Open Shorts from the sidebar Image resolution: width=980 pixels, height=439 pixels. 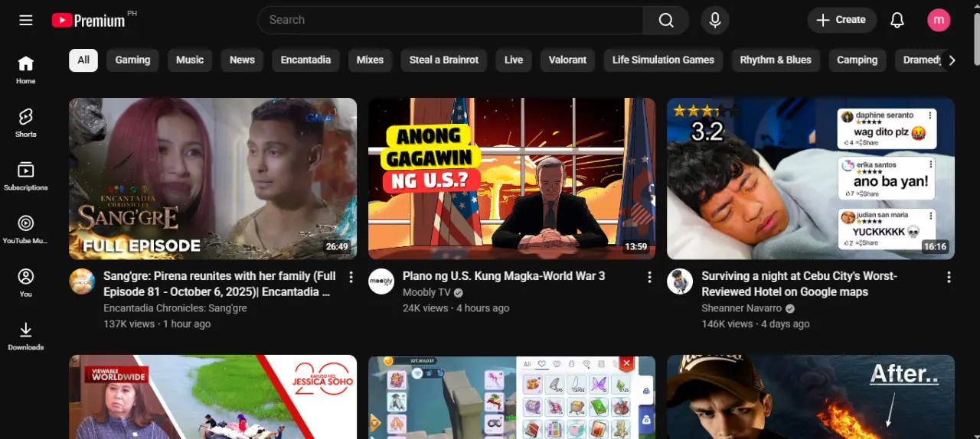(26, 122)
